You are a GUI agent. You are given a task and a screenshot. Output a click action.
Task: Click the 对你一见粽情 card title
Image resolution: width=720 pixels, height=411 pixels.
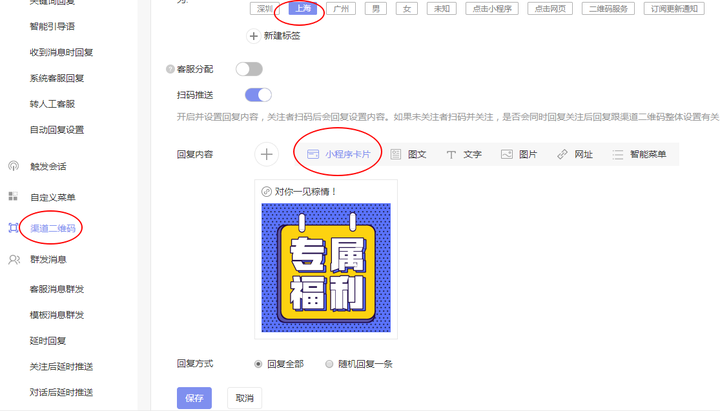tap(305, 191)
